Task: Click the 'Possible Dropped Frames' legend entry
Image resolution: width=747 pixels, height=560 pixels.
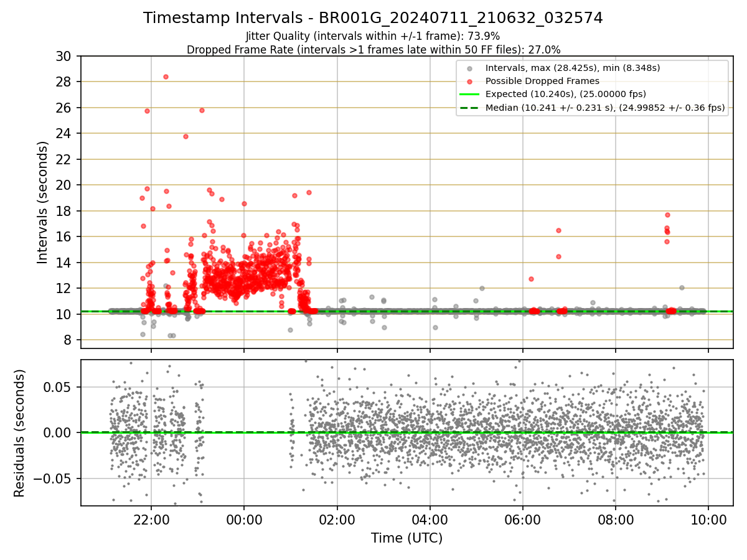Action: click(x=542, y=81)
